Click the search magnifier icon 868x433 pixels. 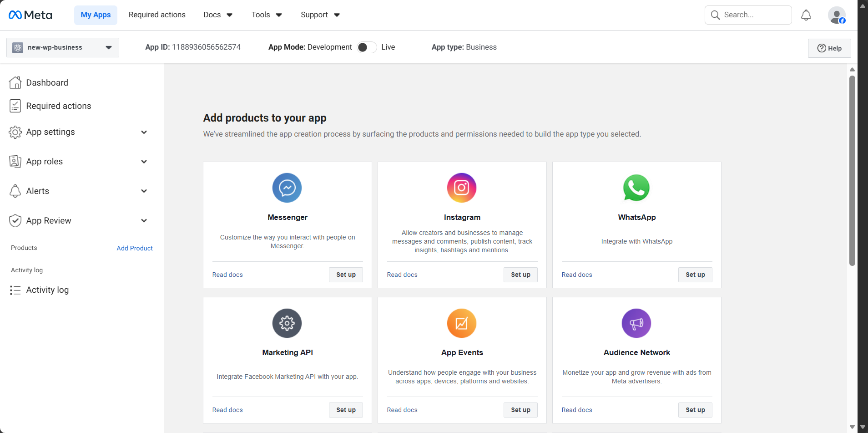pyautogui.click(x=715, y=15)
